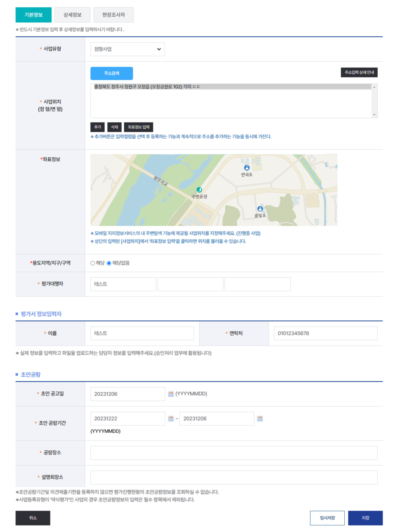The height and width of the screenshot is (532, 396).
Task: Open calendar icon for 공람기간 end date
Action: (260, 419)
